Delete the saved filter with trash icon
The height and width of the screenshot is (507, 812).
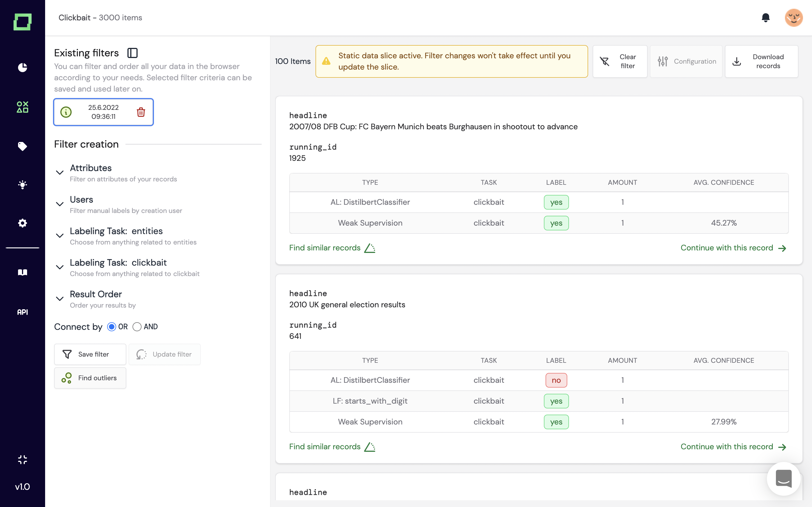pos(141,112)
